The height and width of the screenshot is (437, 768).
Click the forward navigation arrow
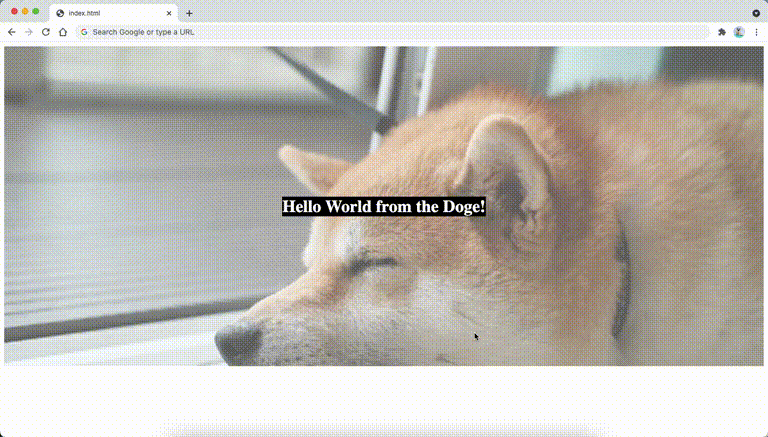[x=29, y=32]
